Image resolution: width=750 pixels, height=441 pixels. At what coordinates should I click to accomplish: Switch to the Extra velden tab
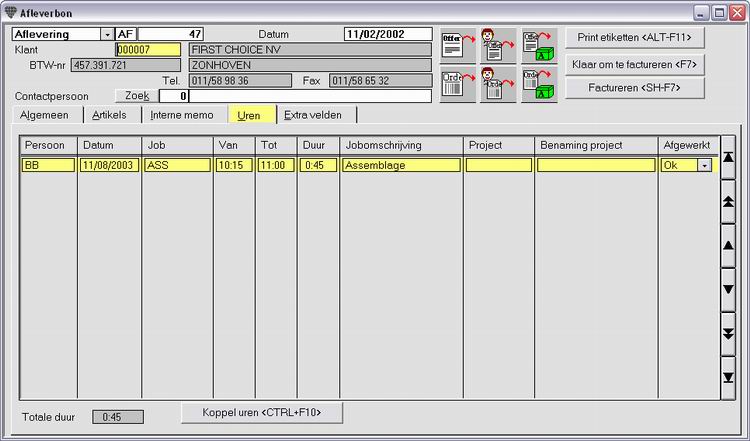[313, 115]
